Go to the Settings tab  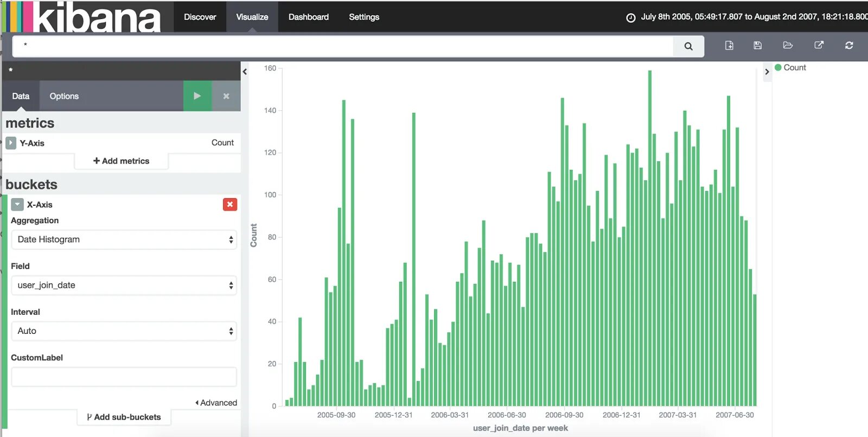[364, 17]
